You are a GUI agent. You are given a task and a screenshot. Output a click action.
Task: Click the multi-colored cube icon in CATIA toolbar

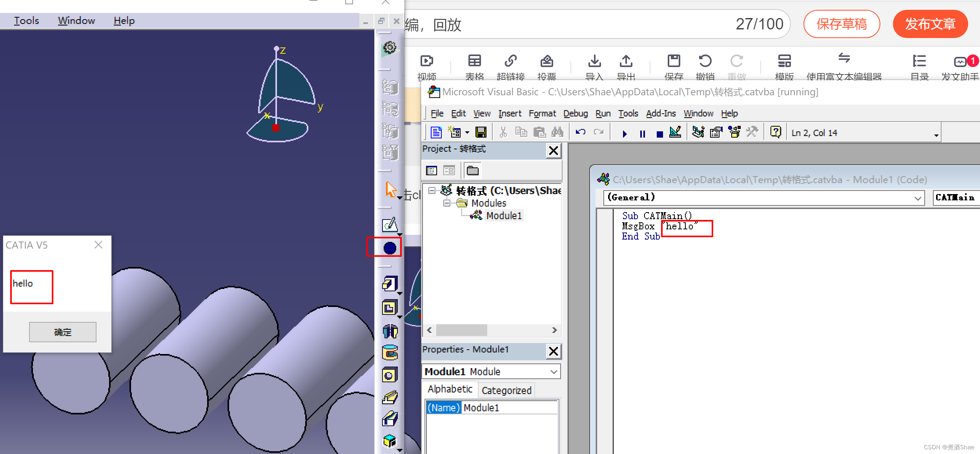390,441
